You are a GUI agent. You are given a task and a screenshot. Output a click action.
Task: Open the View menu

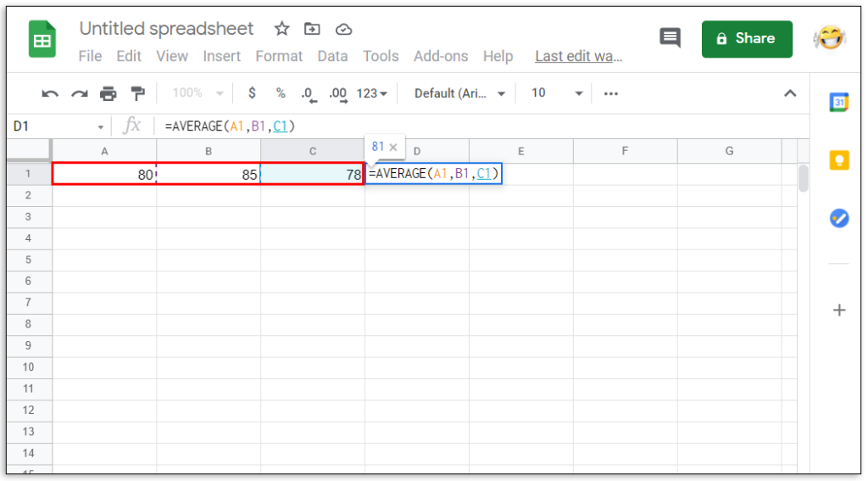(172, 57)
